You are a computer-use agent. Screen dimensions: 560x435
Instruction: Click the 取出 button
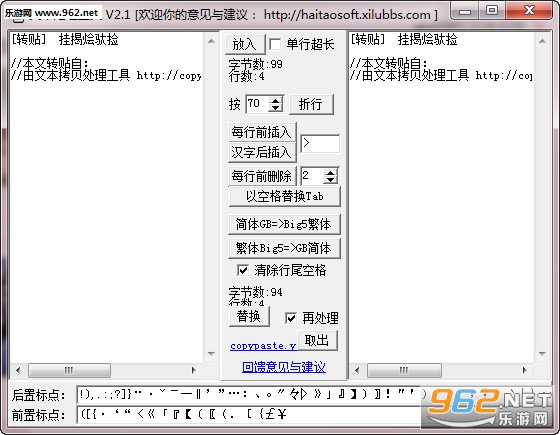click(x=317, y=340)
